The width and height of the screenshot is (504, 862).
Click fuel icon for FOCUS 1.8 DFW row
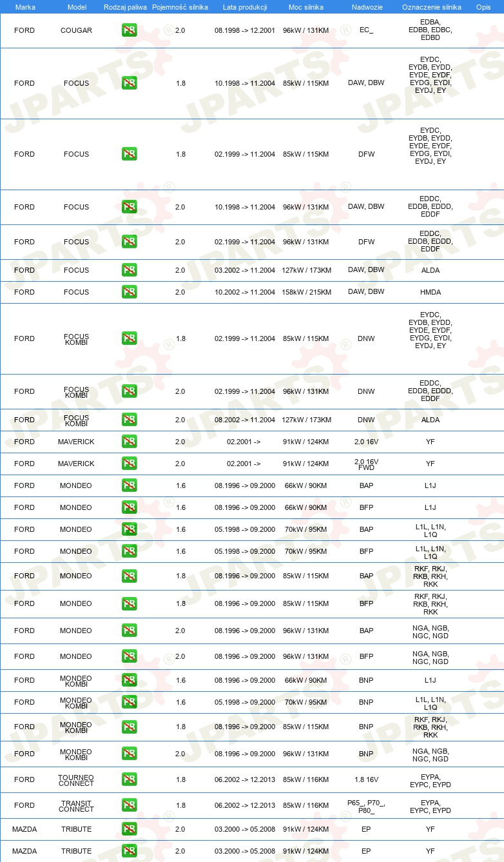pyautogui.click(x=130, y=154)
